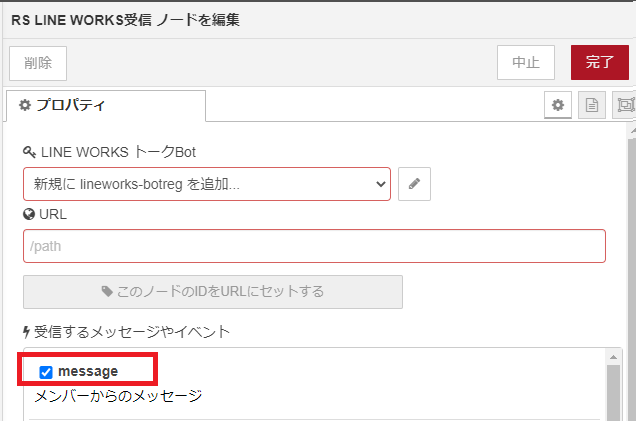Toggle the message checkbox
This screenshot has height=421, width=641.
pos(46,372)
